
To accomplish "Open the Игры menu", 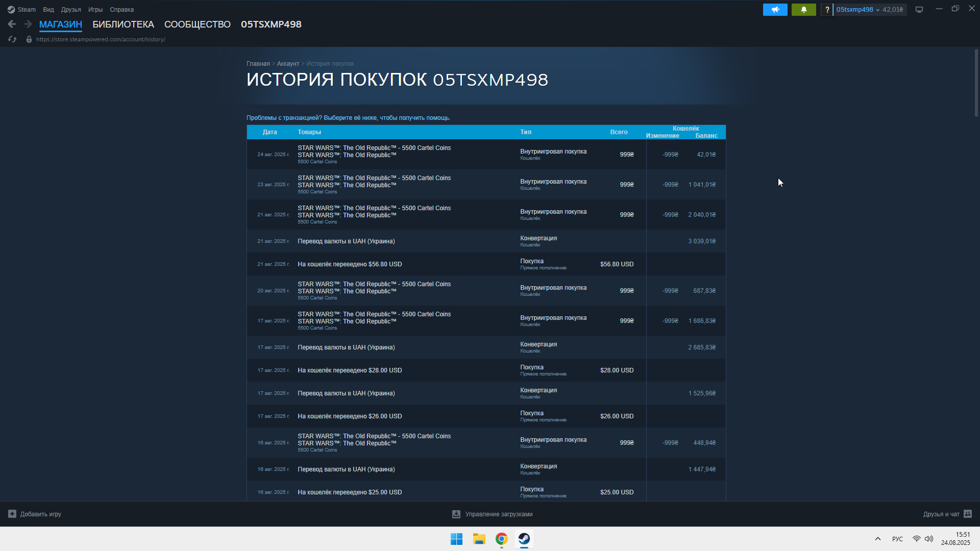I will (x=95, y=10).
